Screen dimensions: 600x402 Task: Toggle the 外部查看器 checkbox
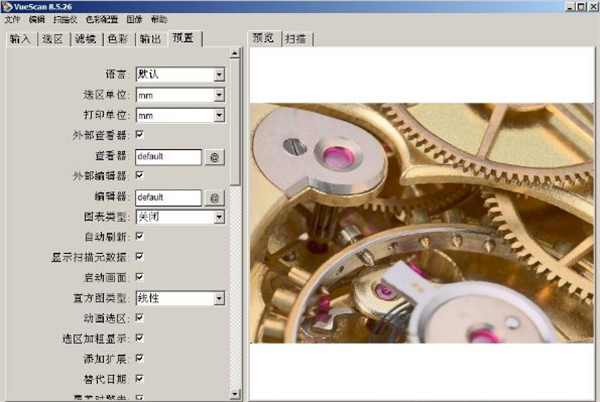[x=139, y=135]
